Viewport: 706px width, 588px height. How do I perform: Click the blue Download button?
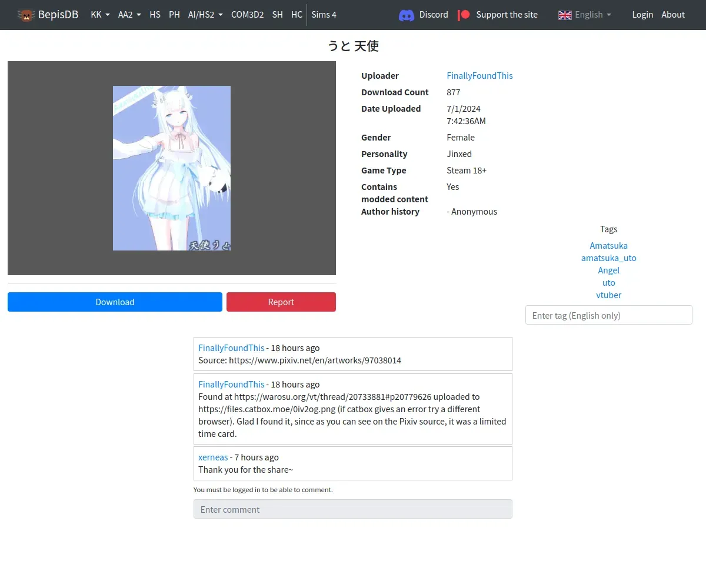[x=115, y=302]
